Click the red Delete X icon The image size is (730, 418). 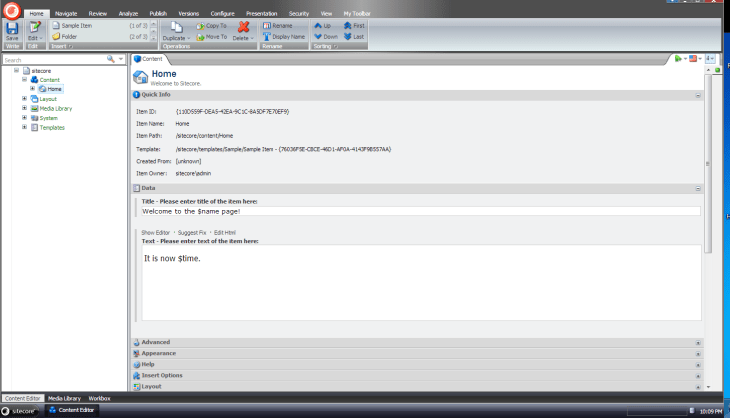(243, 27)
